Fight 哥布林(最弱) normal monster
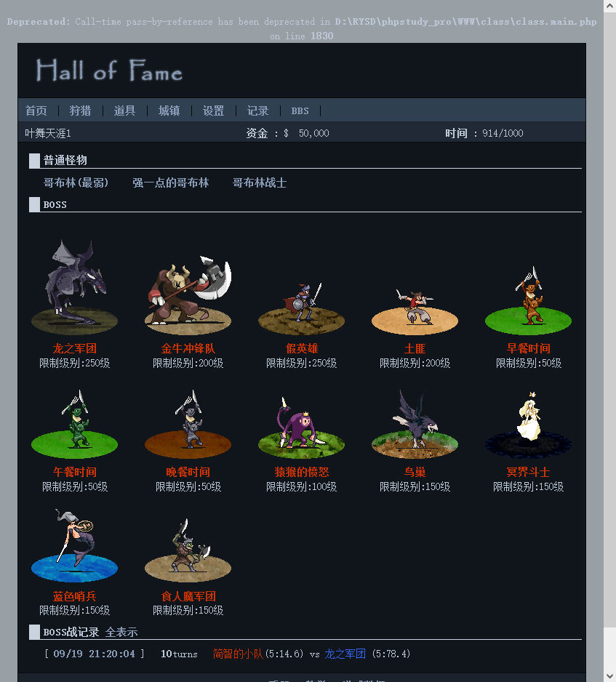 pos(76,182)
